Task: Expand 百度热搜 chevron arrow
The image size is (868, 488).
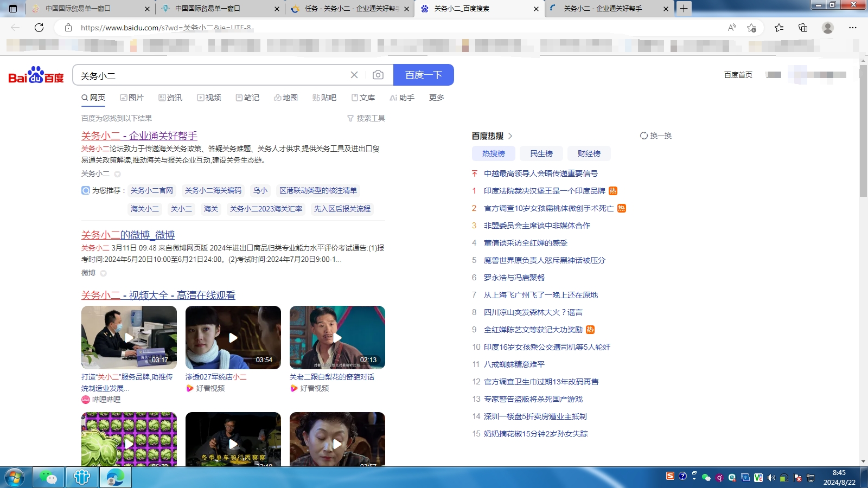Action: click(510, 136)
